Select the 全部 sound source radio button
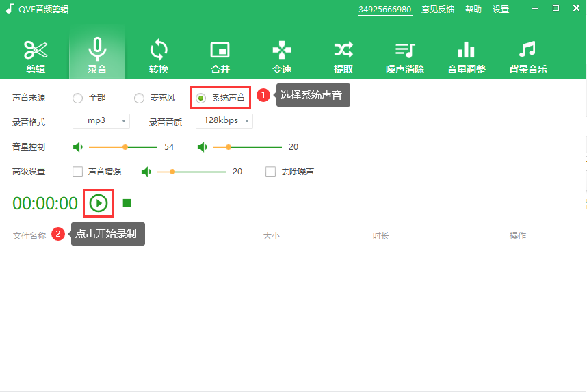The width and height of the screenshot is (587, 392). point(77,98)
